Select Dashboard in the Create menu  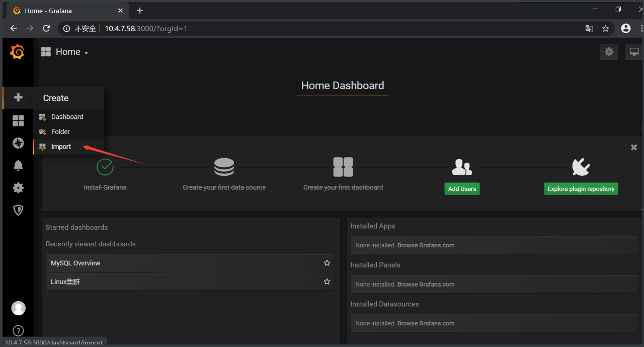pyautogui.click(x=68, y=117)
